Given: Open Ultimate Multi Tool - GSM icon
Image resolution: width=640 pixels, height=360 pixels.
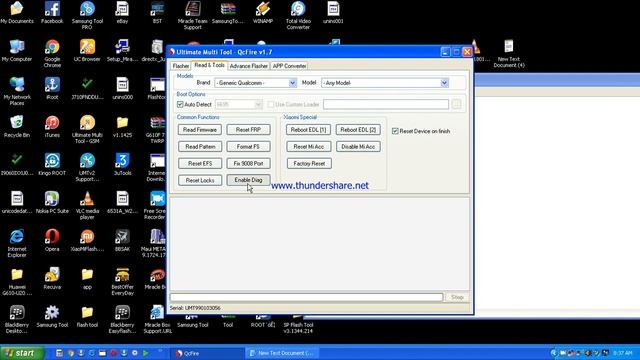Looking at the screenshot, I should pyautogui.click(x=87, y=129).
